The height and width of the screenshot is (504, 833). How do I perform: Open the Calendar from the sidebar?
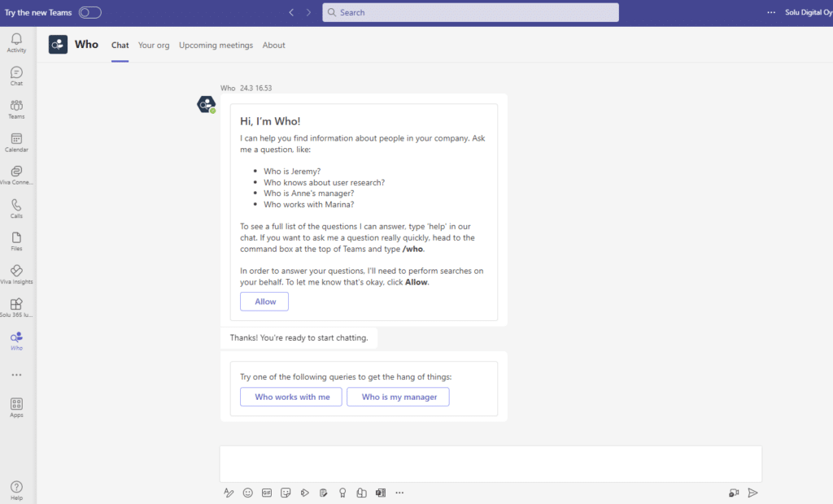tap(16, 141)
